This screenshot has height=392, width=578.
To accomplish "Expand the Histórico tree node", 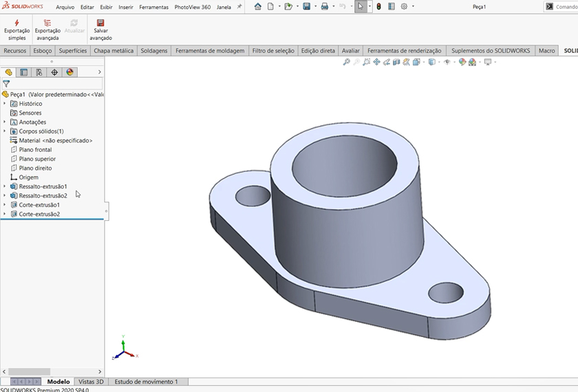I will [5, 104].
